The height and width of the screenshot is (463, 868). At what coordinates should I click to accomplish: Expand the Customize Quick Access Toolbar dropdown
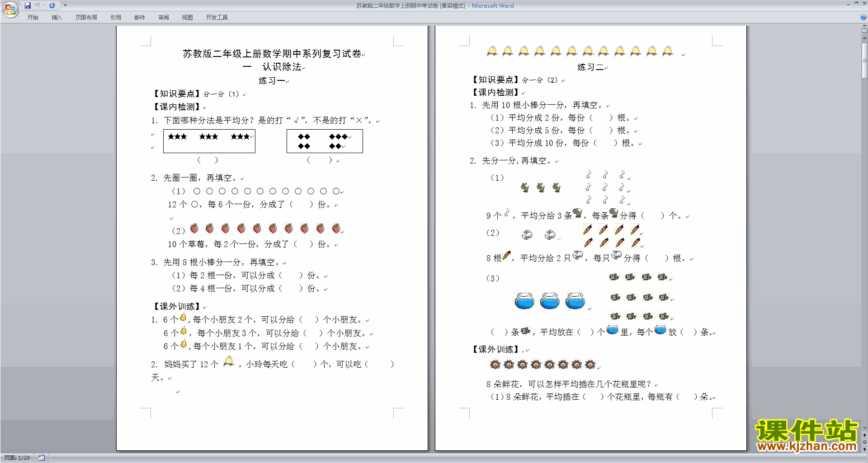65,5
